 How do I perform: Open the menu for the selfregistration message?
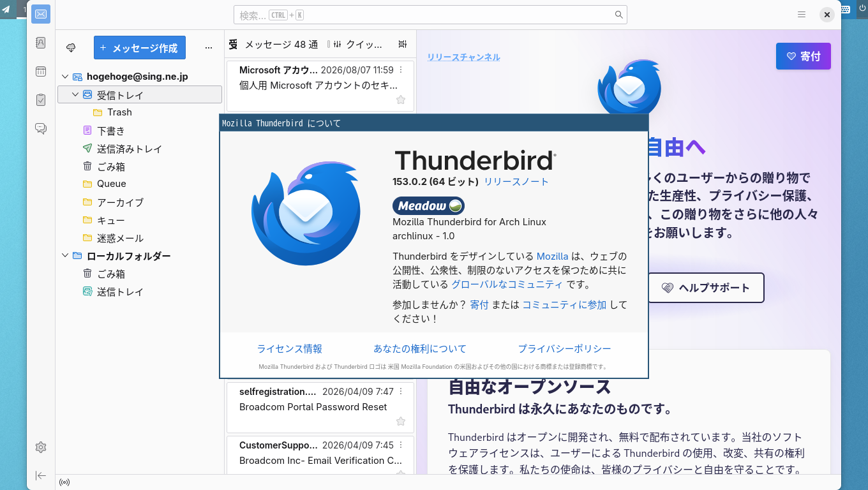coord(401,392)
